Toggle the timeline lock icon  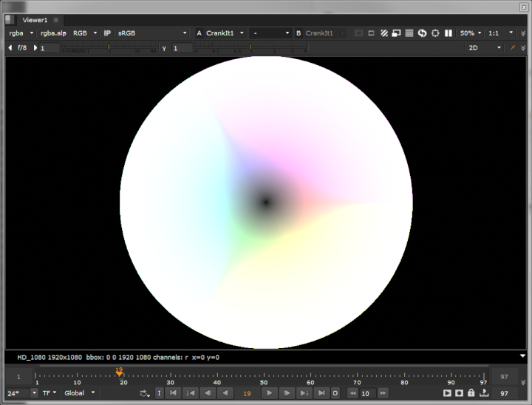pos(471,393)
